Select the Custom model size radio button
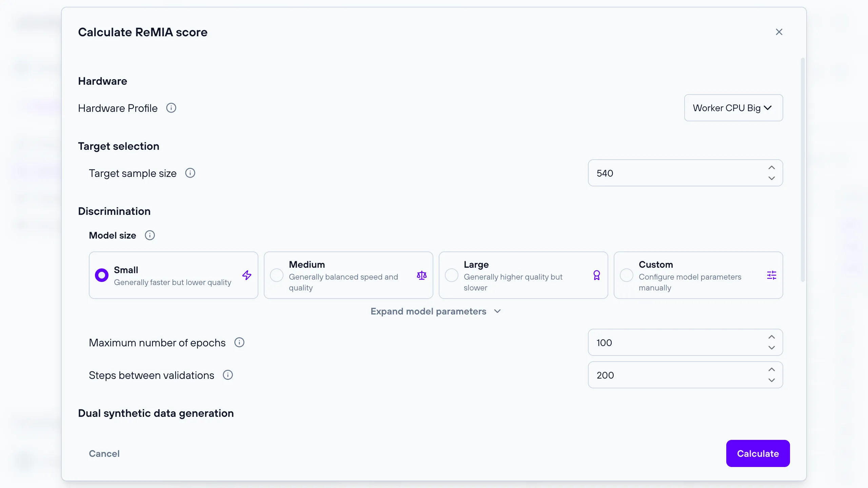Viewport: 868px width, 488px height. click(x=627, y=275)
